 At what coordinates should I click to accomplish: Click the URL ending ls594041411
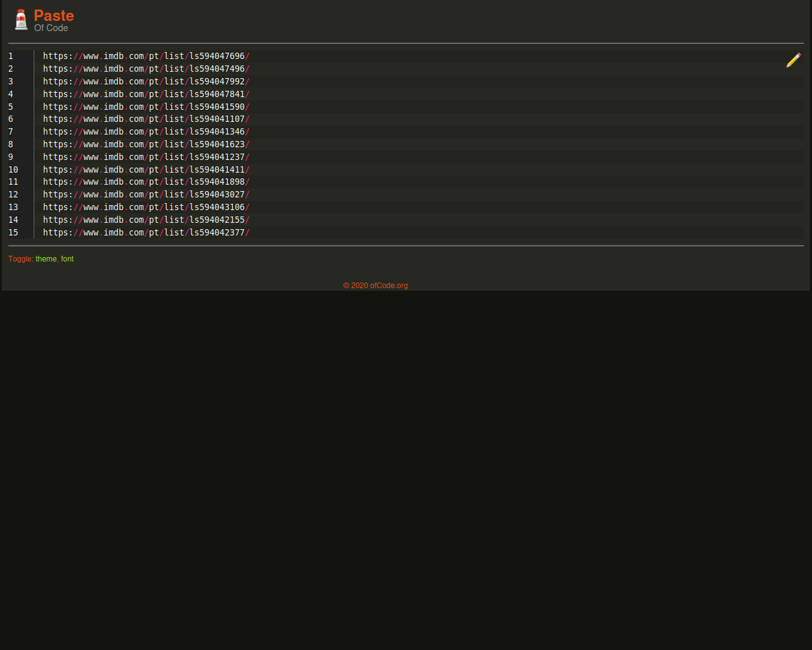[x=147, y=170]
